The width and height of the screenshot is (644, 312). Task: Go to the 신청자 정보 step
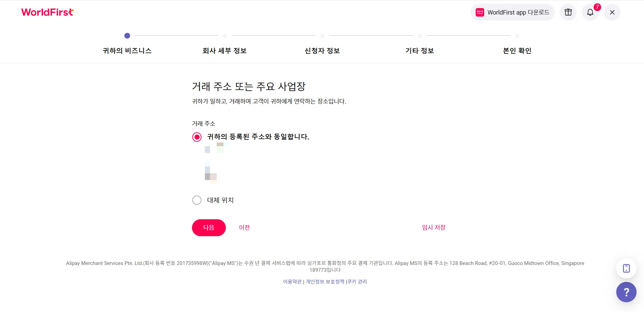pos(322,51)
